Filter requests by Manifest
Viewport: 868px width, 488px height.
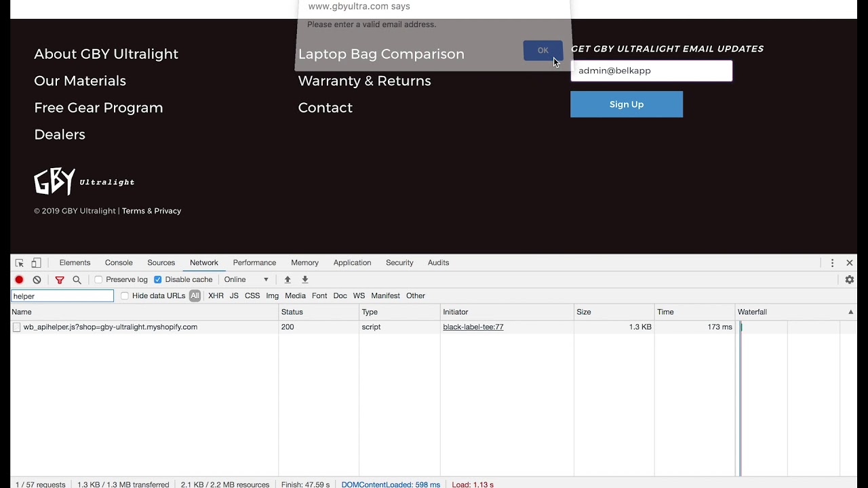385,296
